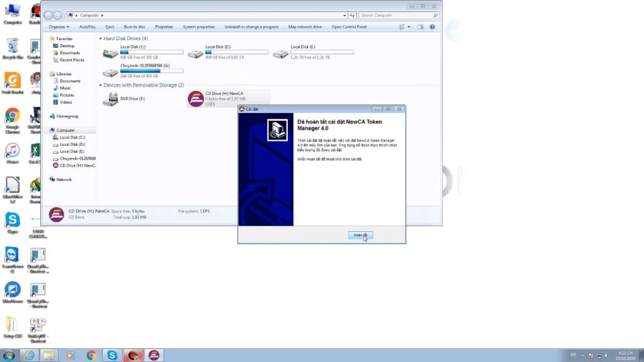
Task: Select Libraries in navigation pane
Action: click(64, 74)
